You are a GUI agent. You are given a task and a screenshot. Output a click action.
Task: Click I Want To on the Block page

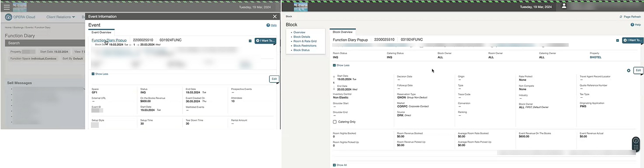click(633, 40)
